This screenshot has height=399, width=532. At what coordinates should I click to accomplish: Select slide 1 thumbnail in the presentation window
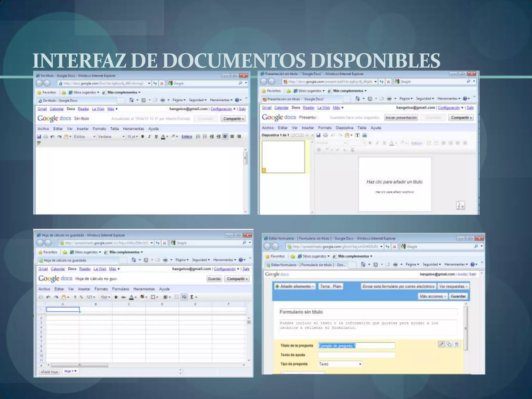[x=283, y=157]
